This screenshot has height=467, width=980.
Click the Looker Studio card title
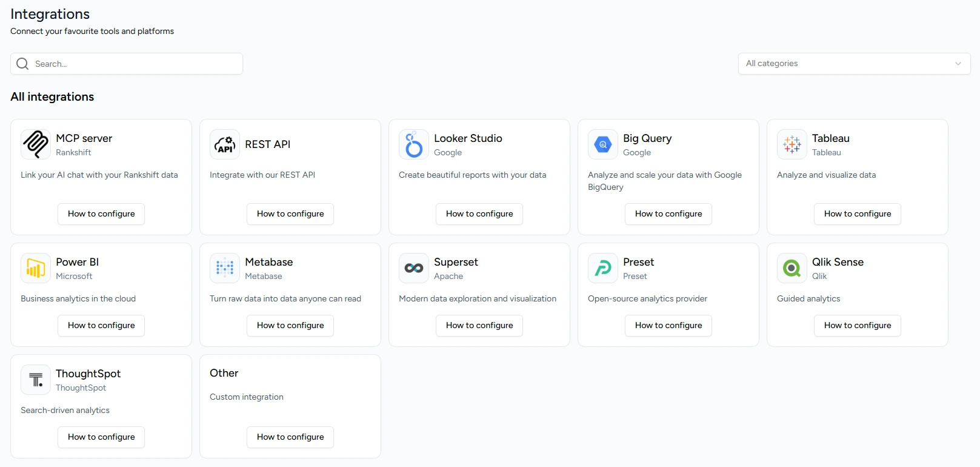pos(468,138)
